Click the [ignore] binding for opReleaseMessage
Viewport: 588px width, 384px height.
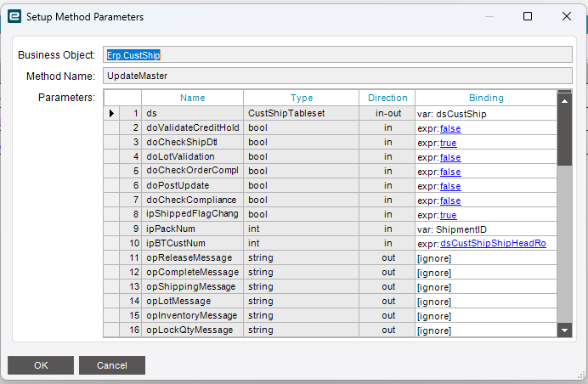point(486,258)
